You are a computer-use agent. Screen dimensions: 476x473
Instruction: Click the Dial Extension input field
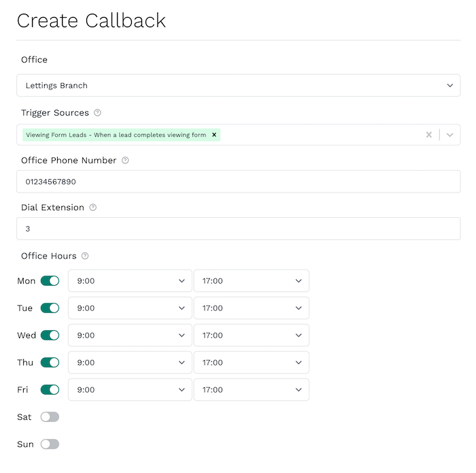(x=238, y=229)
